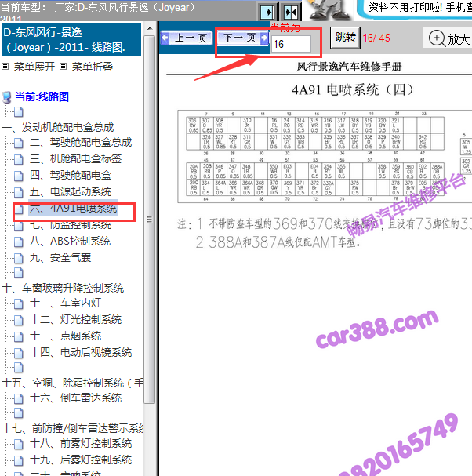
Task: Open 十、车窗玻璃升降控制系统 entry
Action: pyautogui.click(x=64, y=288)
